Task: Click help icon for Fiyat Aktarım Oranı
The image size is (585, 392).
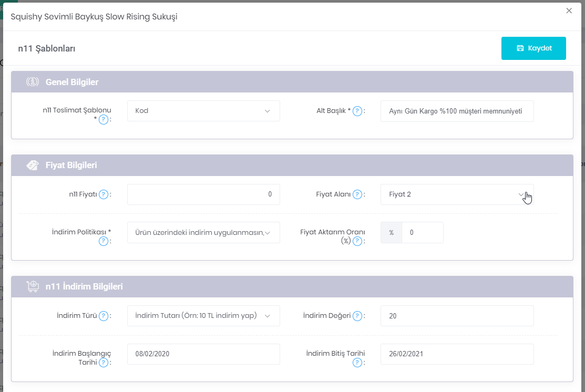Action: (357, 241)
